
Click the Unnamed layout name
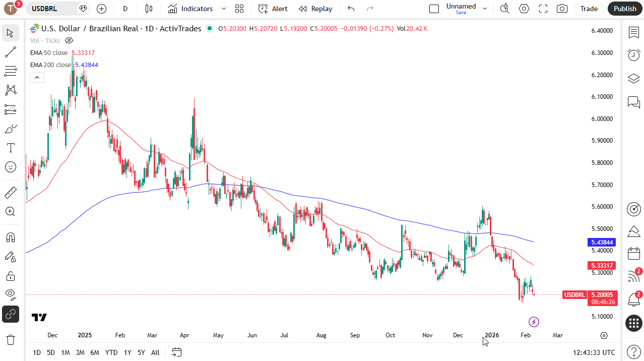pyautogui.click(x=461, y=7)
